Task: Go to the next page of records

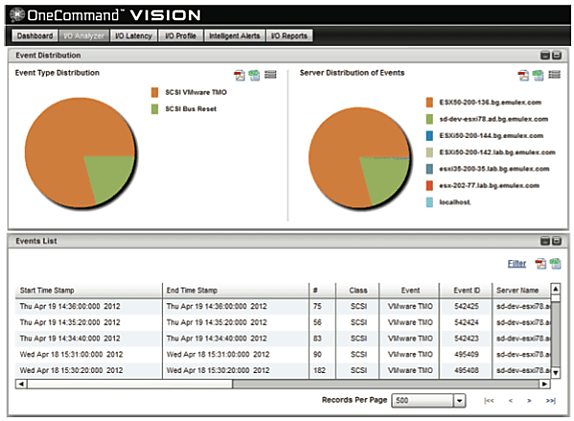Action: [x=529, y=401]
